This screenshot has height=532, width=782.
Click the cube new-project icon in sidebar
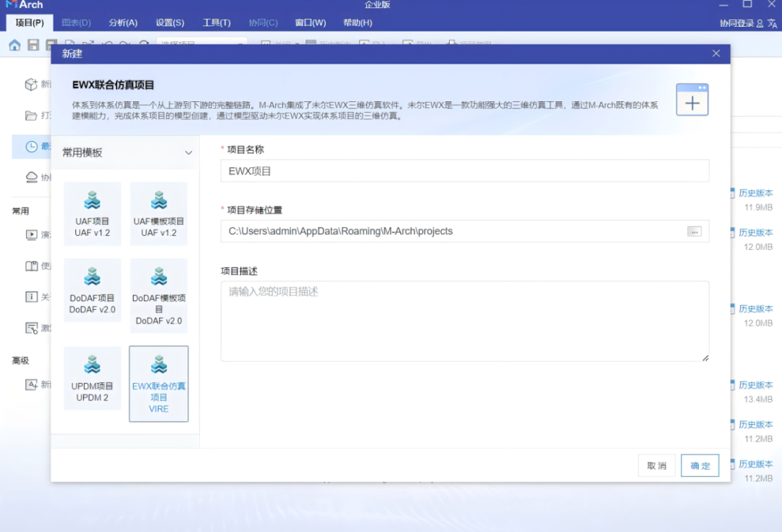31,84
